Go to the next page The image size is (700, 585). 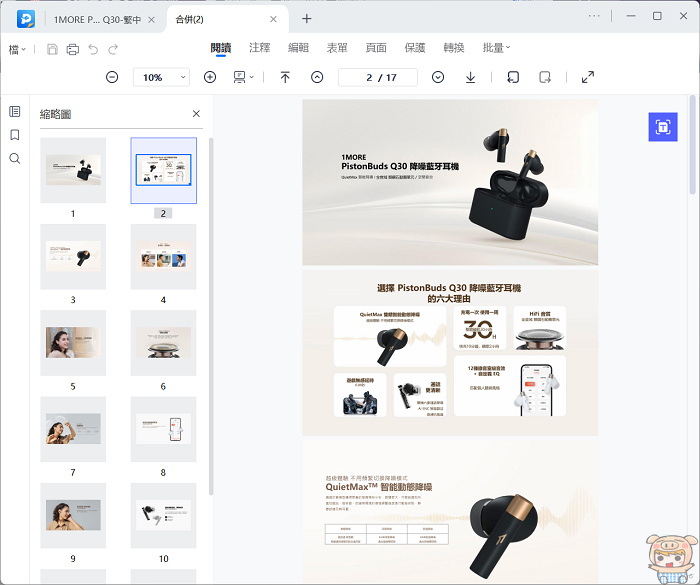438,77
